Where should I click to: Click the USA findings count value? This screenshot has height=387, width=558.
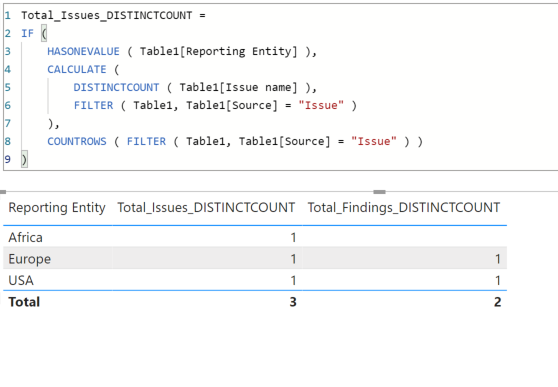tap(498, 281)
